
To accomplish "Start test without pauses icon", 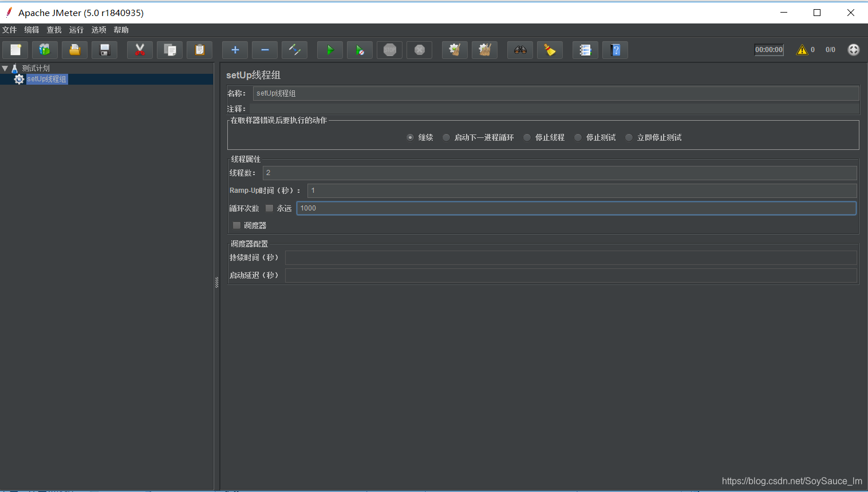I will click(360, 50).
